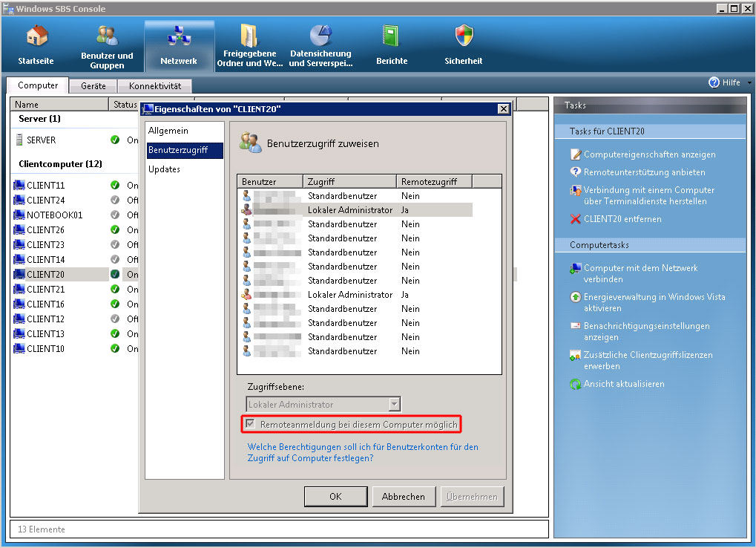
Task: Sort by the Zugriff column header
Action: pyautogui.click(x=349, y=181)
